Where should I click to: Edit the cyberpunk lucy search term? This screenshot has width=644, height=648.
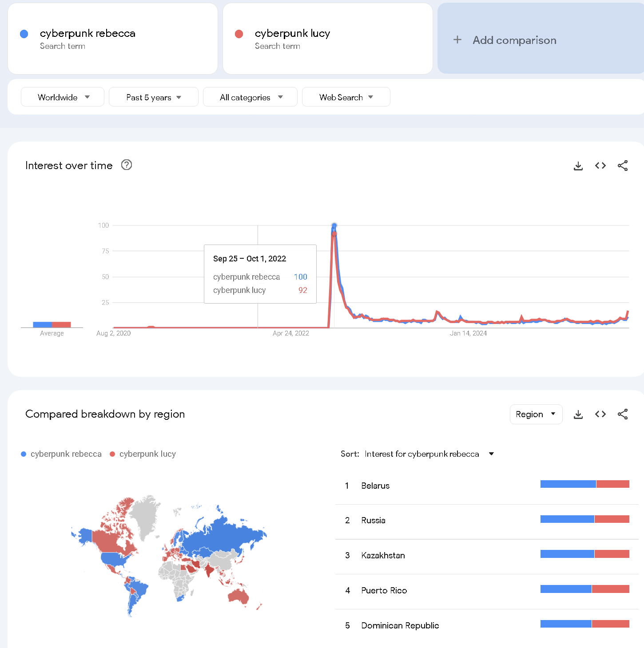pyautogui.click(x=328, y=39)
